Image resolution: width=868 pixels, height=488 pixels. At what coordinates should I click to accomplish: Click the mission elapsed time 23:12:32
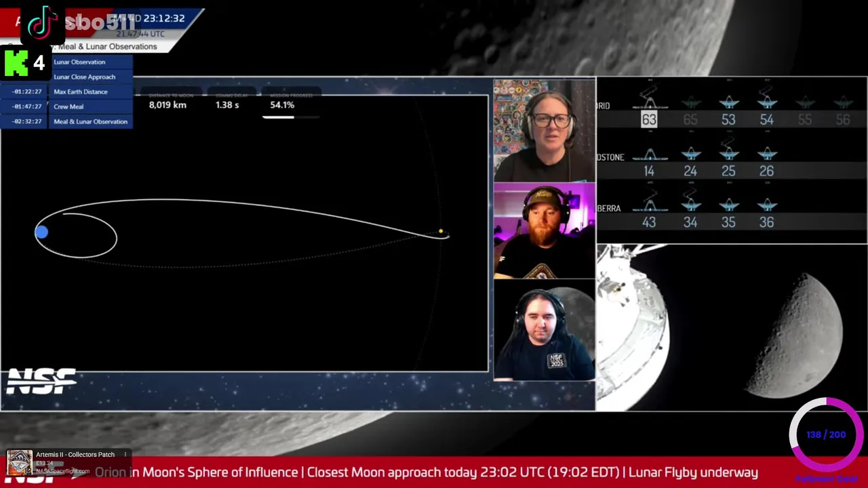click(x=163, y=18)
